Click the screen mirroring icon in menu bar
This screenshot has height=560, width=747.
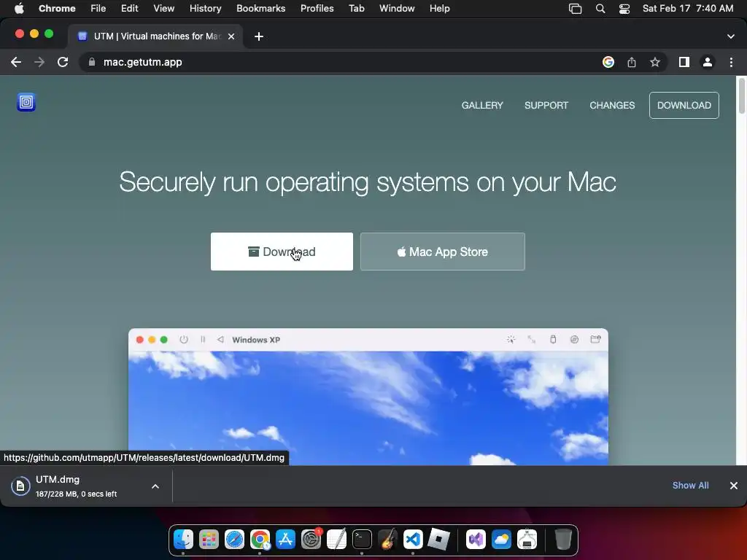(x=575, y=9)
